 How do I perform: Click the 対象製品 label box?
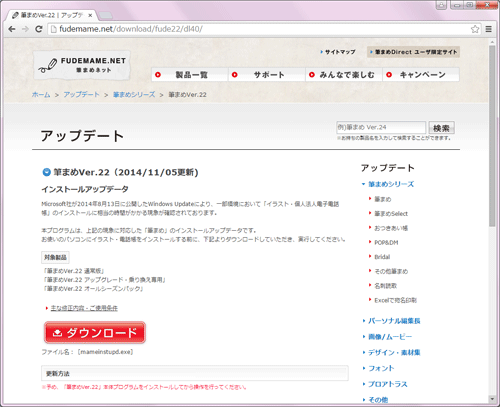(55, 257)
